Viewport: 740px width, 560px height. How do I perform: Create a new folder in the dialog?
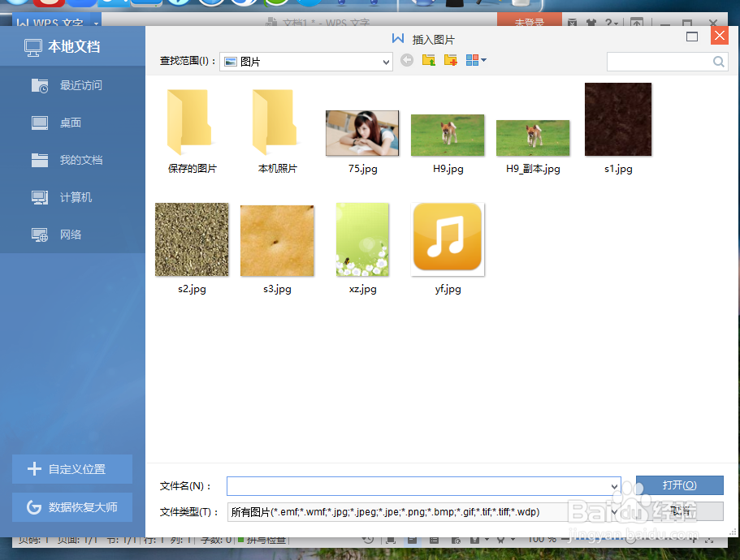point(450,60)
